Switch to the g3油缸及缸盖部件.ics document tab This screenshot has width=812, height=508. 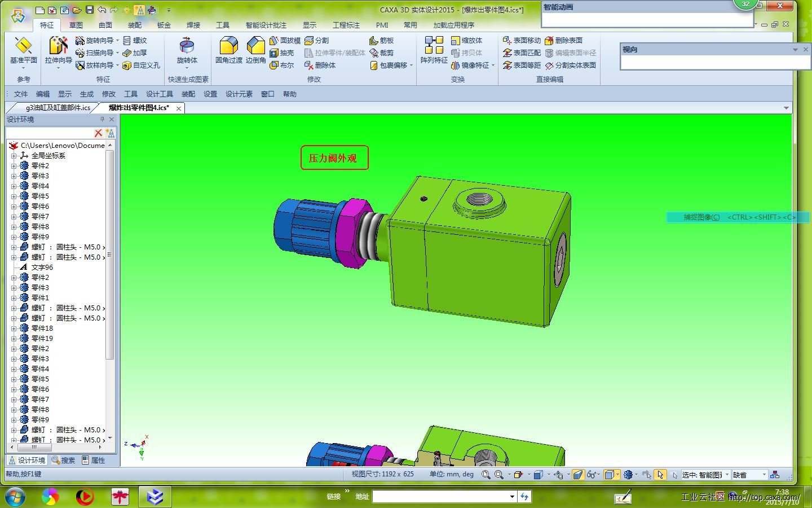click(x=56, y=108)
